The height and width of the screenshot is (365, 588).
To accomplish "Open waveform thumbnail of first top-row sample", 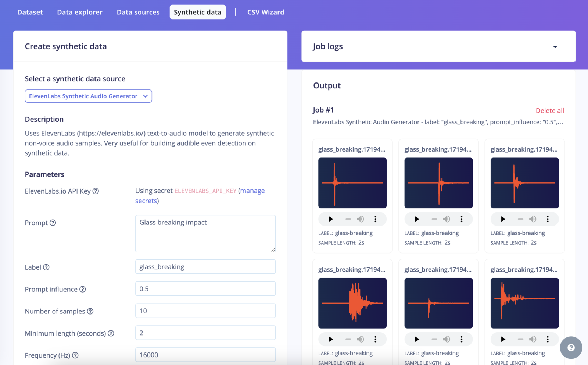I will (352, 183).
